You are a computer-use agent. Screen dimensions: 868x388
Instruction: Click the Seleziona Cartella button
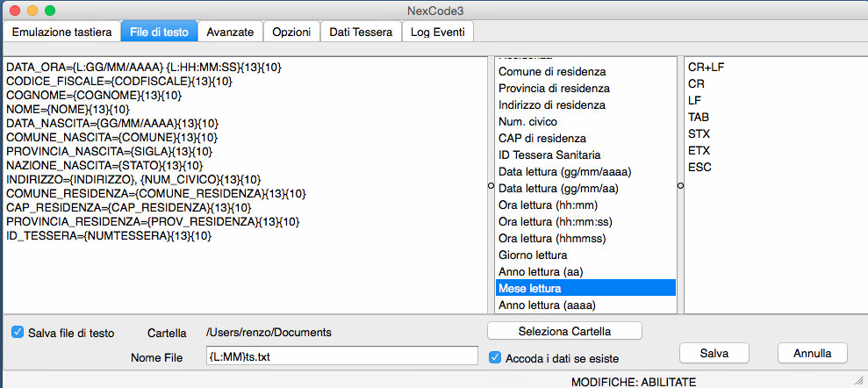[564, 331]
